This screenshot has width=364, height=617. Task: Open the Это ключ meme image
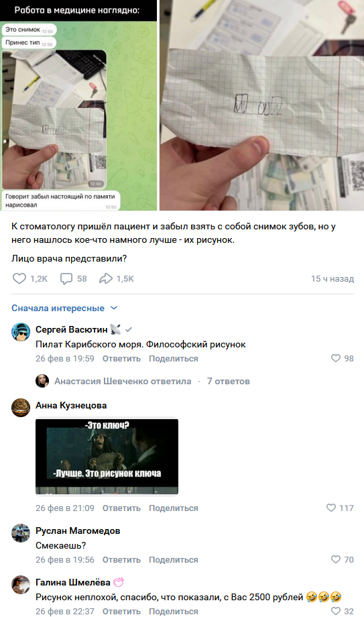(107, 457)
